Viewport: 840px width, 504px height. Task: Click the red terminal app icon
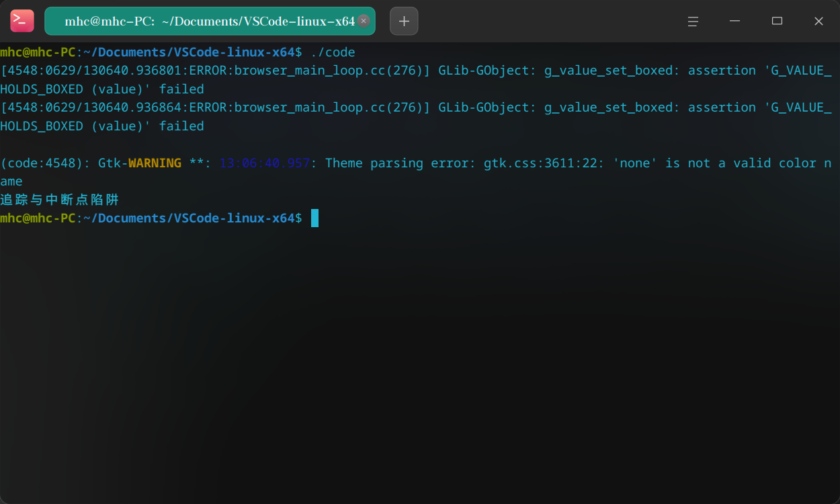pos(22,21)
